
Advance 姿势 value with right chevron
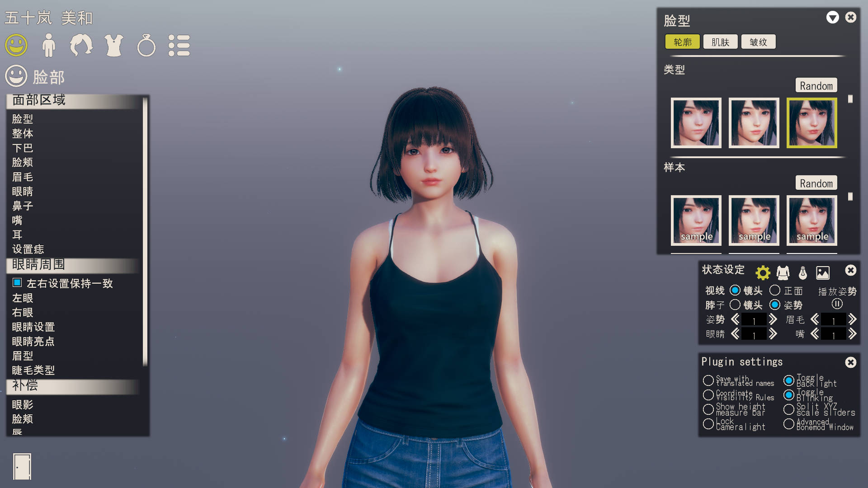coord(773,319)
